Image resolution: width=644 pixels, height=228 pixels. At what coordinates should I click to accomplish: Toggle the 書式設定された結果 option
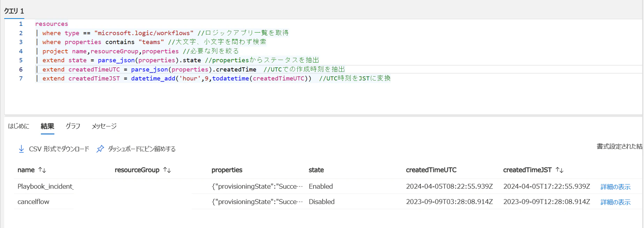[620, 146]
